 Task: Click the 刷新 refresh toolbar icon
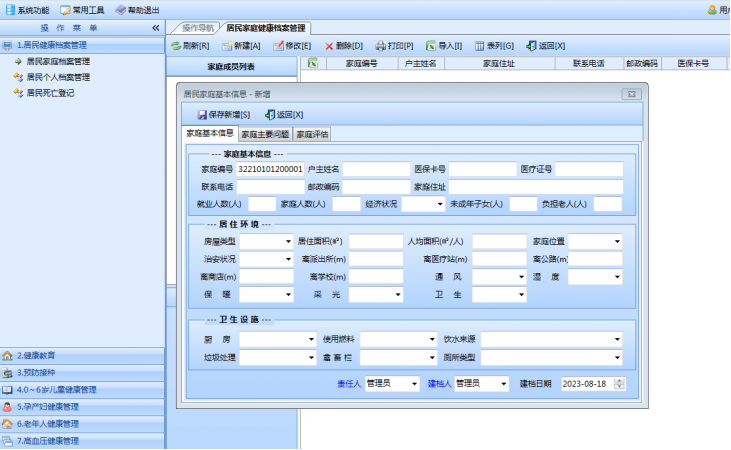click(x=175, y=46)
